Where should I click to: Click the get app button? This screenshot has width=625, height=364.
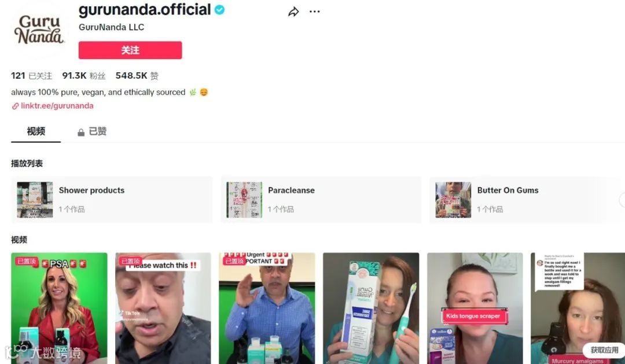click(604, 350)
